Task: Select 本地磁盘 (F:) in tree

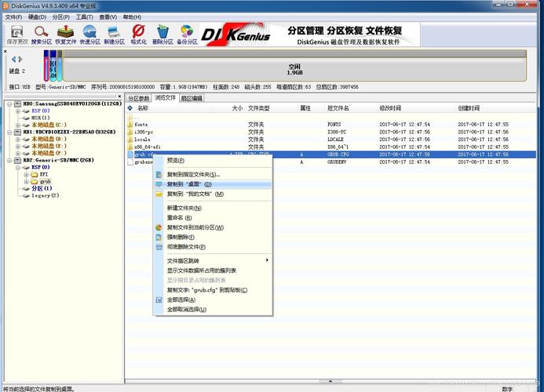Action: click(x=49, y=153)
